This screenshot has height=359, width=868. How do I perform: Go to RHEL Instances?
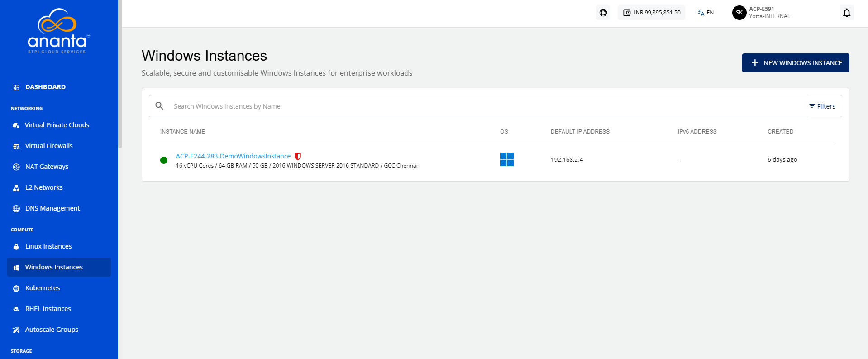point(59,309)
